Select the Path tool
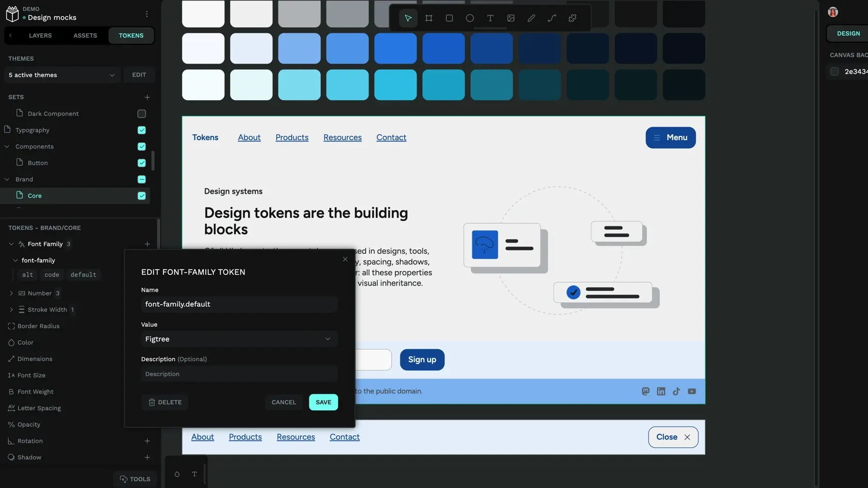868x488 pixels. click(552, 18)
